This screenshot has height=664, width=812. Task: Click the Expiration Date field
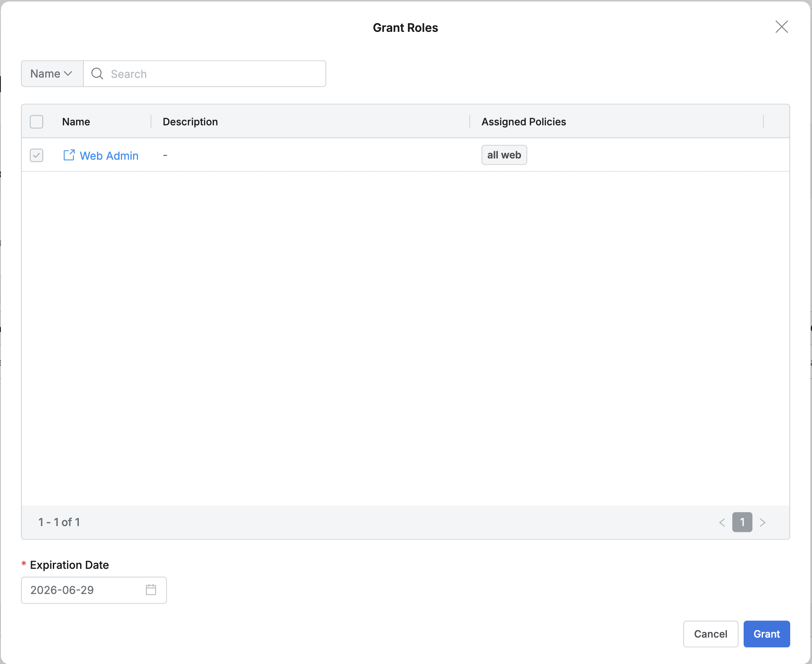[x=84, y=590]
